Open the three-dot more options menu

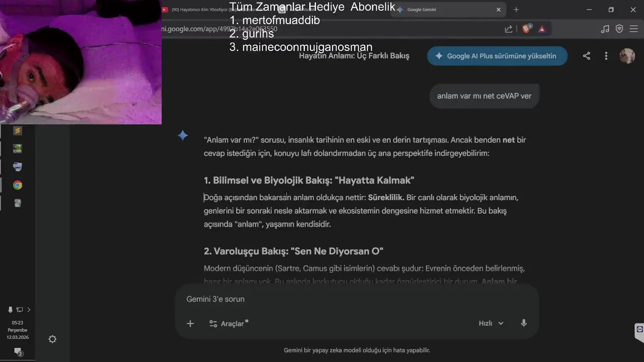click(606, 56)
